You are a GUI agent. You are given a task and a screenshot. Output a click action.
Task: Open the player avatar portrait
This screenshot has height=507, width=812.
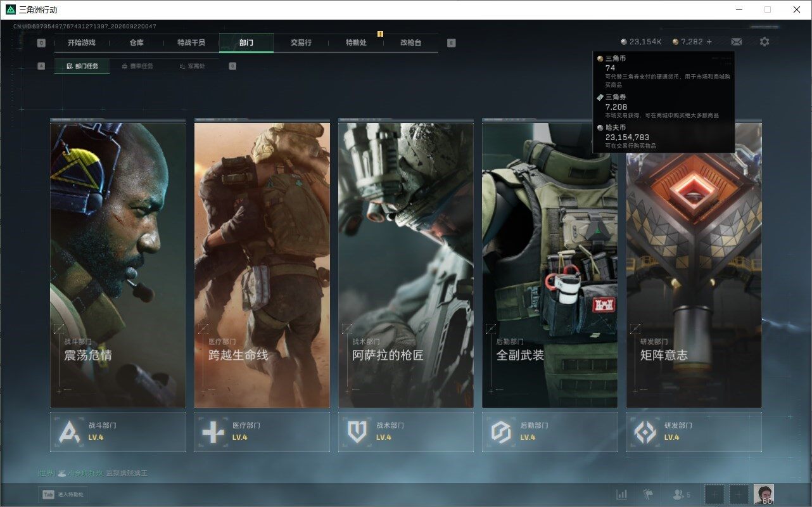point(763,494)
